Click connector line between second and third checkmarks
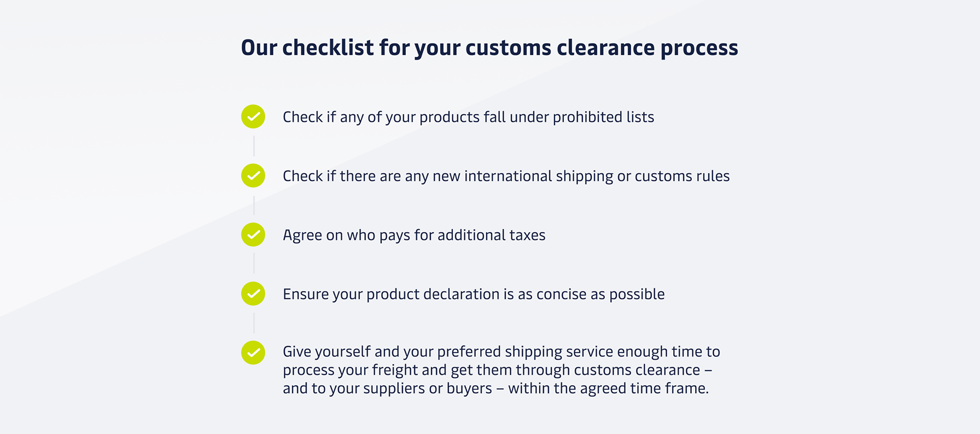Image resolution: width=980 pixels, height=434 pixels. [x=254, y=205]
